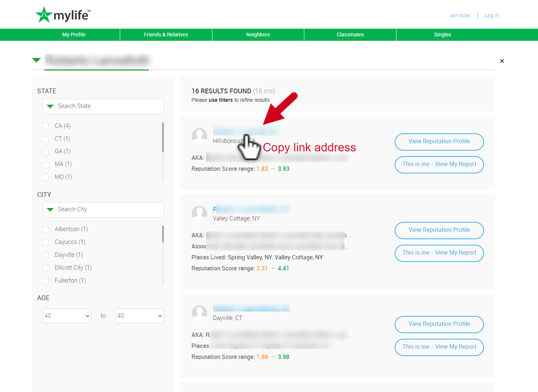Open the avatar of the Valley Cottage, NY result
538x392 pixels.
[x=200, y=213]
